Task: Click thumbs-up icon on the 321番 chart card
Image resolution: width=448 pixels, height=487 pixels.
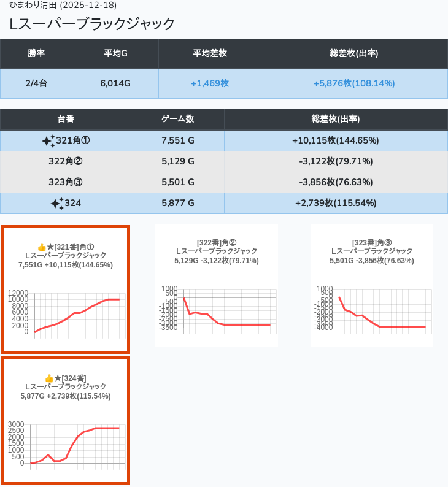Action: pos(42,247)
